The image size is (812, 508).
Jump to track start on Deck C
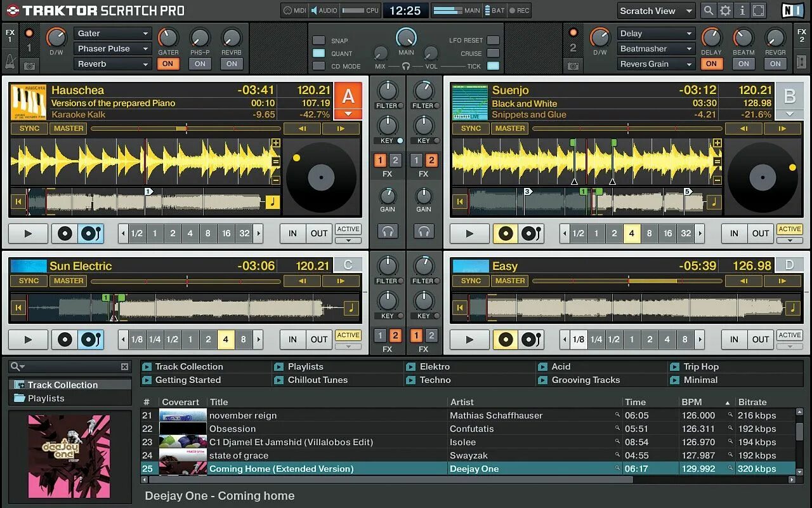pyautogui.click(x=18, y=308)
